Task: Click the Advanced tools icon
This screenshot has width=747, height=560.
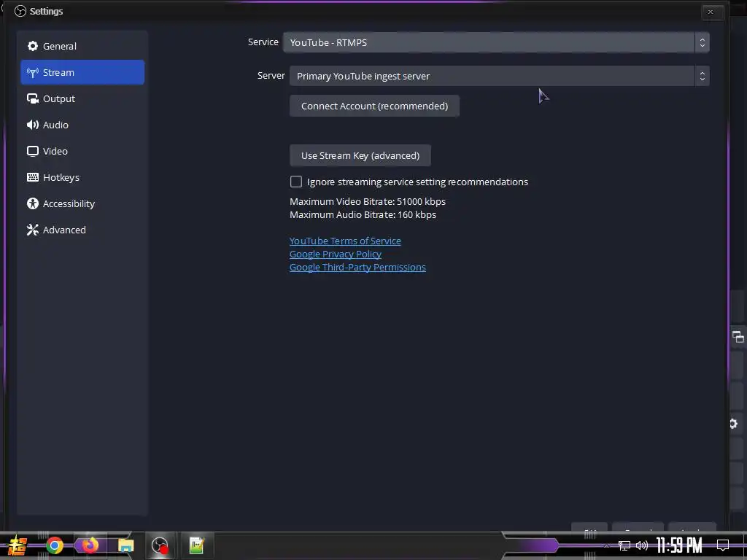Action: click(32, 230)
